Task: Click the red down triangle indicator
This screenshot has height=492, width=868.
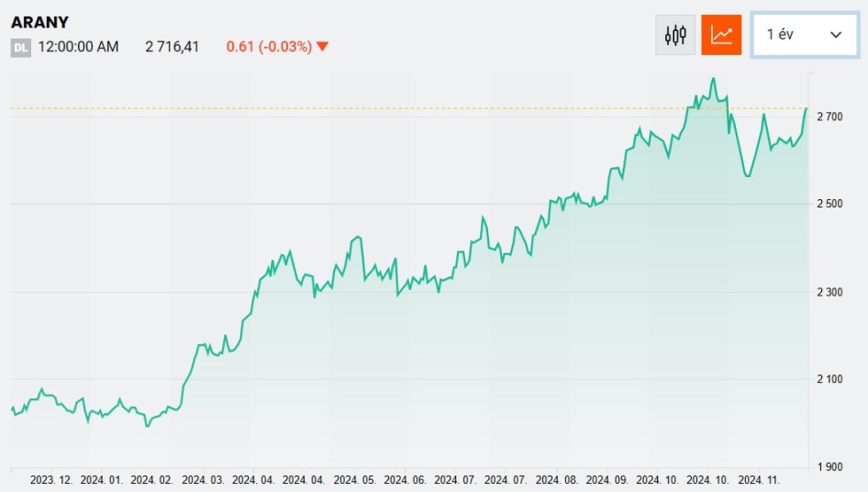Action: (x=323, y=47)
